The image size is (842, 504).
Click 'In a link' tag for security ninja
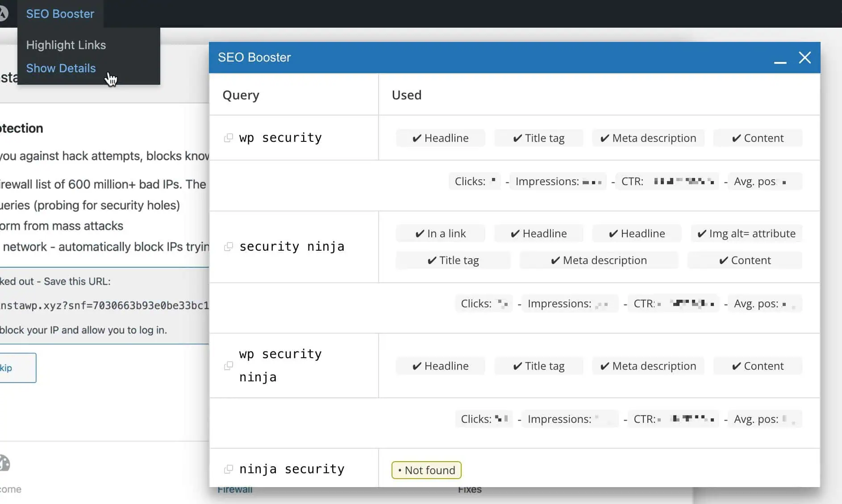pyautogui.click(x=440, y=233)
